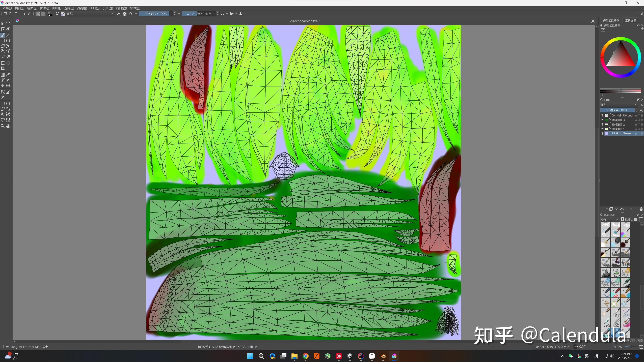
Task: Add a new layer with the plus button
Action: point(603,209)
